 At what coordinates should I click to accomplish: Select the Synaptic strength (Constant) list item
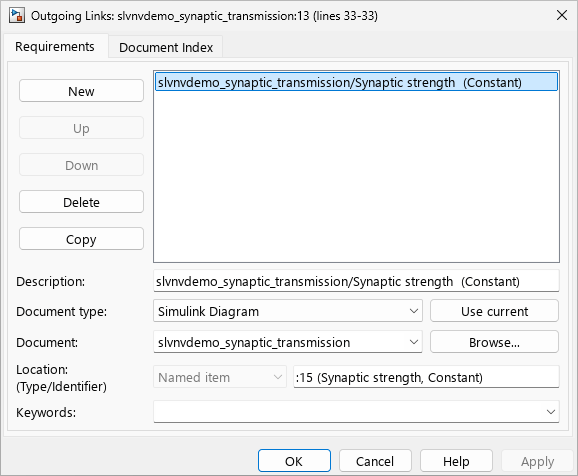coord(356,82)
